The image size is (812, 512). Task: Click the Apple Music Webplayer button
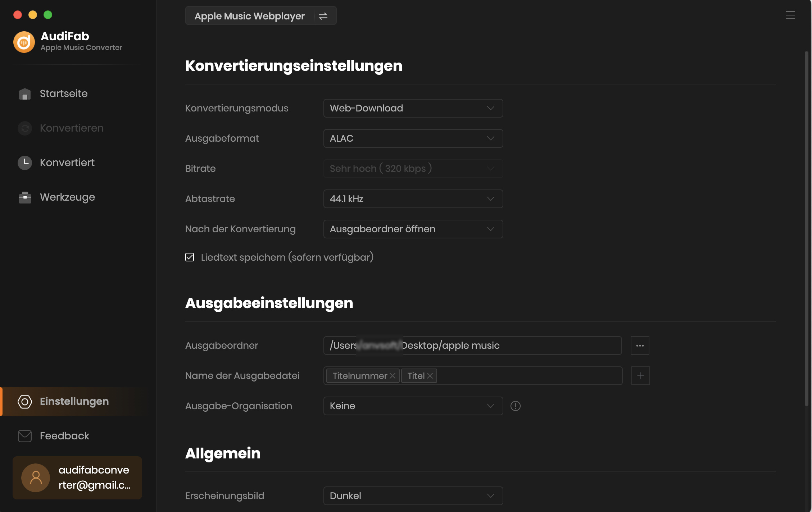pos(249,16)
